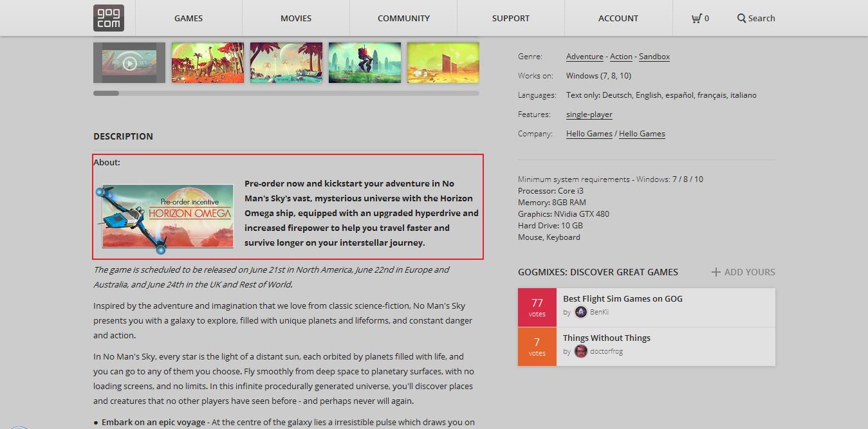This screenshot has width=868, height=429.
Task: Click the 'Windows (7, 8, 10)' text
Action: click(598, 76)
